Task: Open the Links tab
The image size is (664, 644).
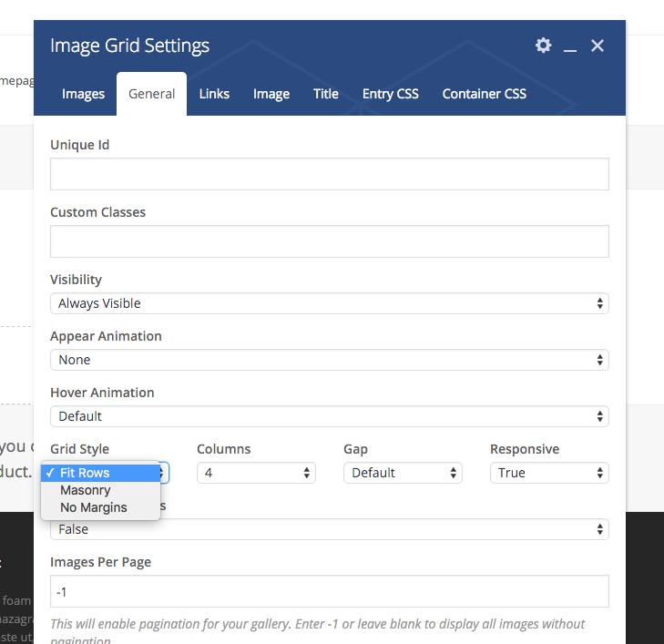Action: (214, 94)
